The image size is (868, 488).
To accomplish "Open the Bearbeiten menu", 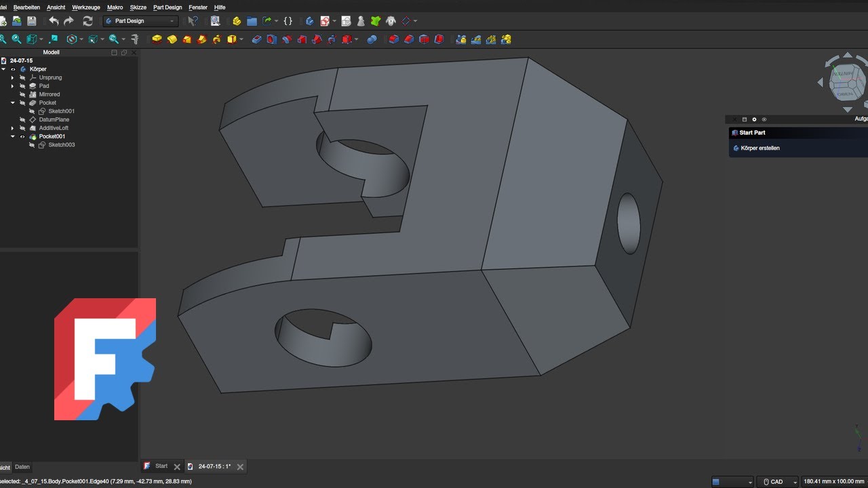I will pyautogui.click(x=26, y=7).
